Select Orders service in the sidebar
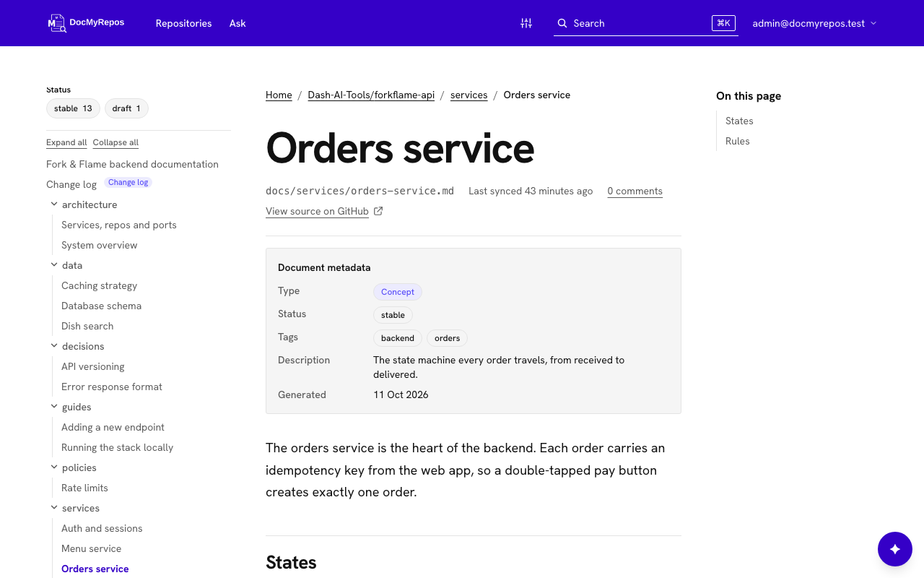924x578 pixels. [95, 569]
